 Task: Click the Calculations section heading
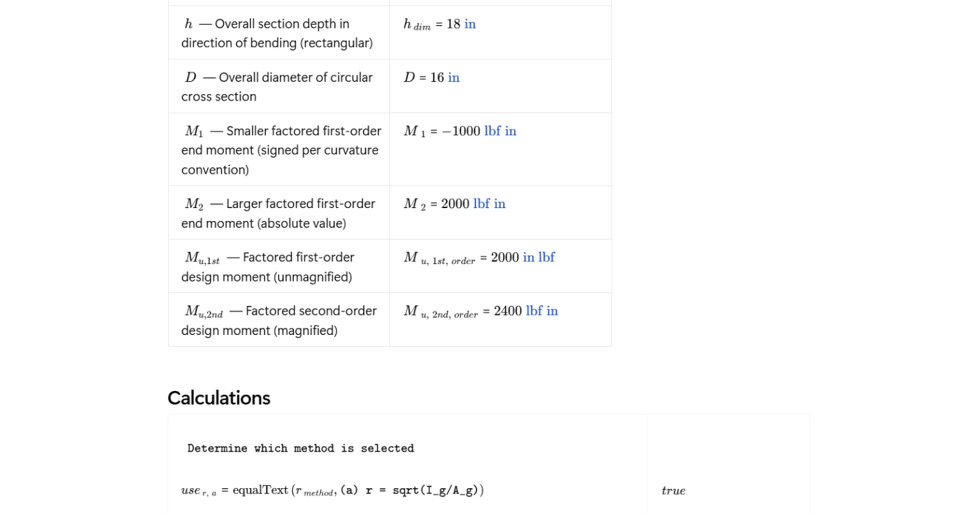[x=219, y=397]
